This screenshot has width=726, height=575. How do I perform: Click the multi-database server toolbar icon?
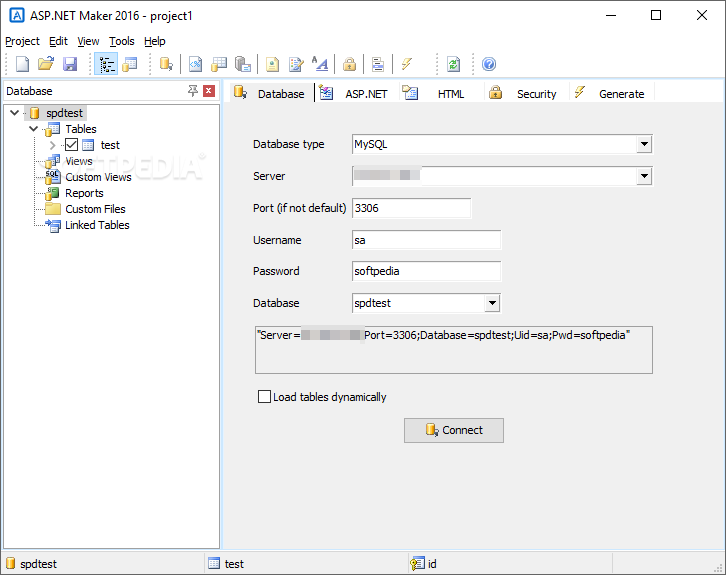click(243, 64)
